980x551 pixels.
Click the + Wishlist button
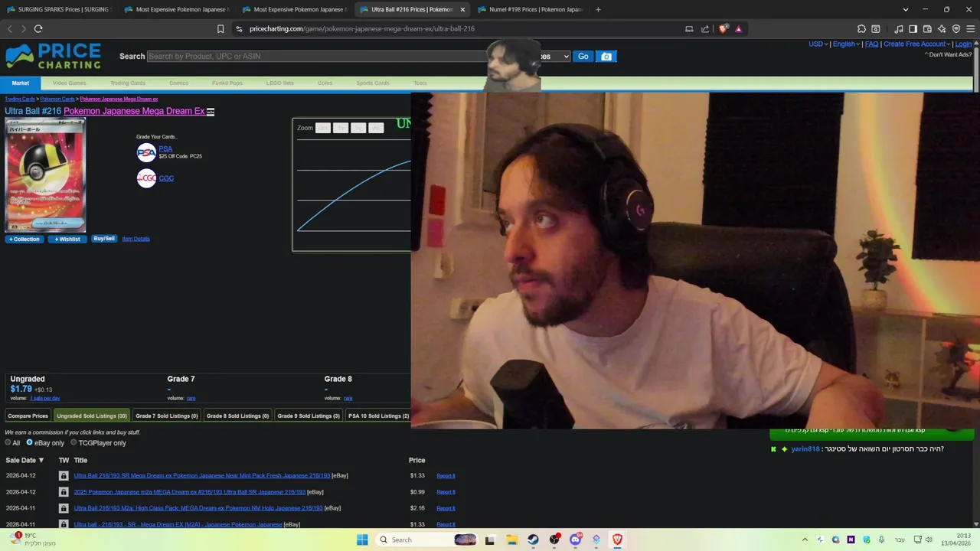67,240
